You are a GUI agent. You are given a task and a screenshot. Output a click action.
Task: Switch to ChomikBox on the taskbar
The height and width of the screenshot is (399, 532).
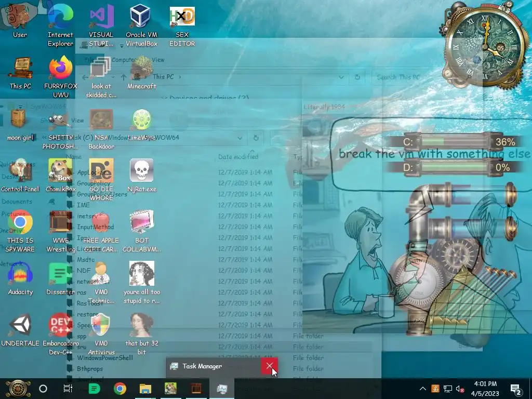tap(170, 389)
